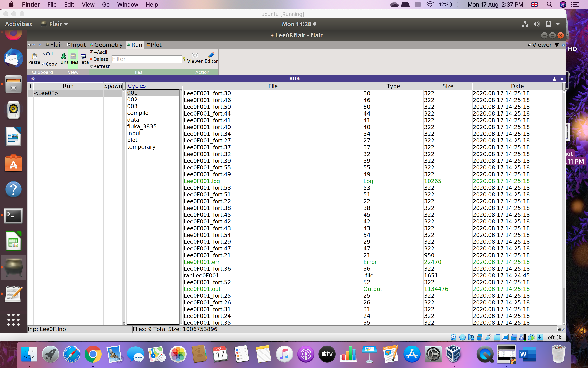The width and height of the screenshot is (588, 368).
Task: Select the Lee0F001.out file row
Action: click(373, 289)
